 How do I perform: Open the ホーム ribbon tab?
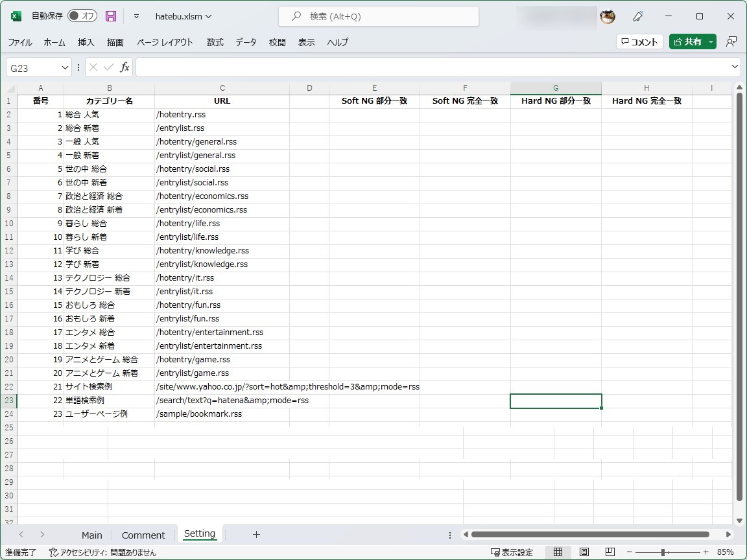[x=54, y=42]
